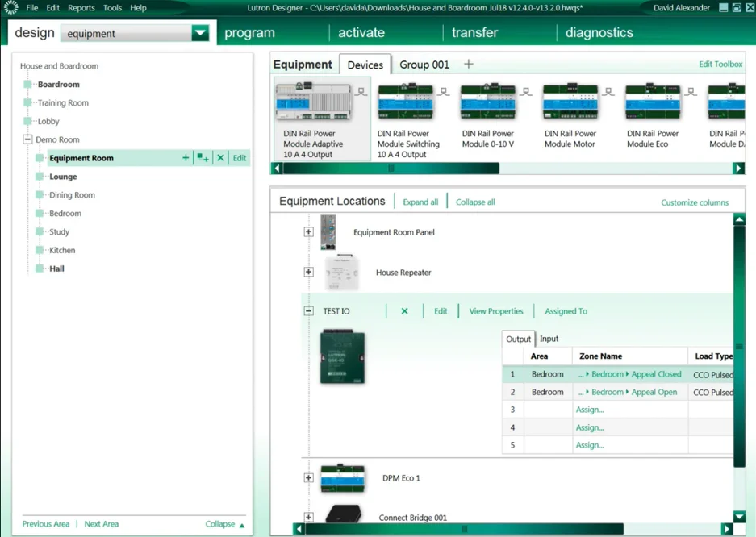Click pin icon next to Switching module
The image size is (756, 537).
click(x=444, y=92)
